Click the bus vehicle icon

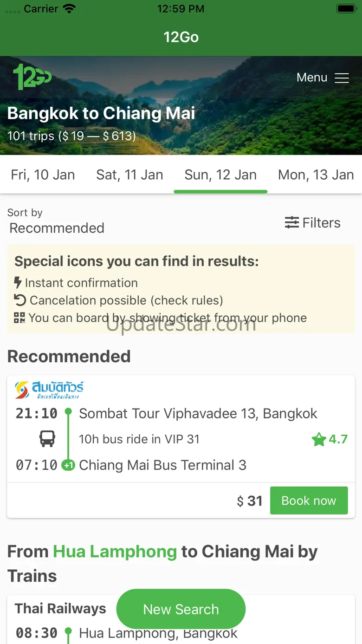(47, 439)
